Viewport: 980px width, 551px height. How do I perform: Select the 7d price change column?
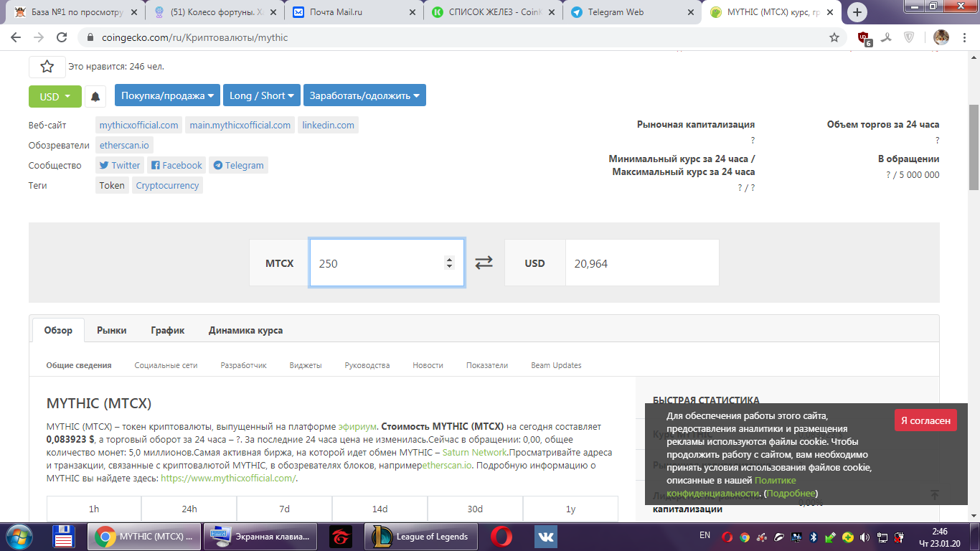284,509
